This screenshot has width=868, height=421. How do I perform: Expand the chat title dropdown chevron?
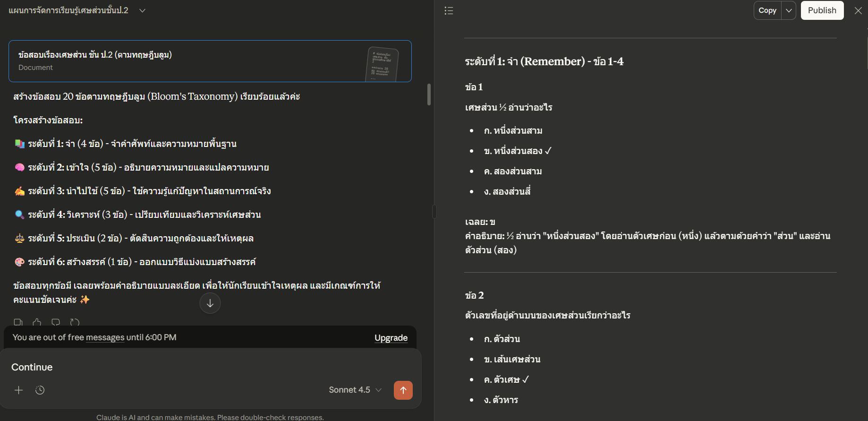[142, 10]
